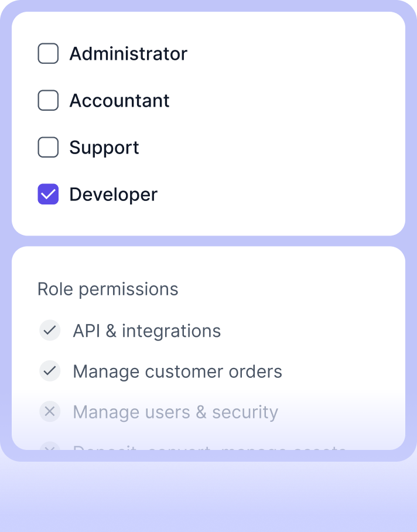417x532 pixels.
Task: Click the API & integrations permission text
Action: (x=146, y=331)
